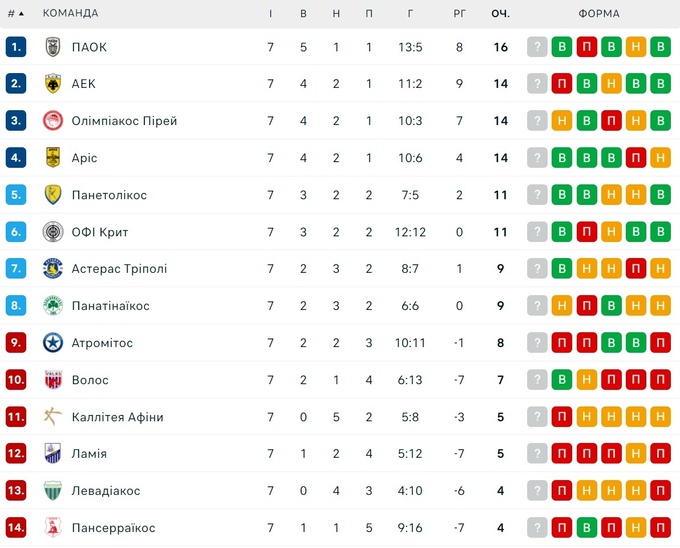This screenshot has width=680, height=548.
Task: Click rank badge 14 for Пансерраїкос
Action: pos(15,528)
